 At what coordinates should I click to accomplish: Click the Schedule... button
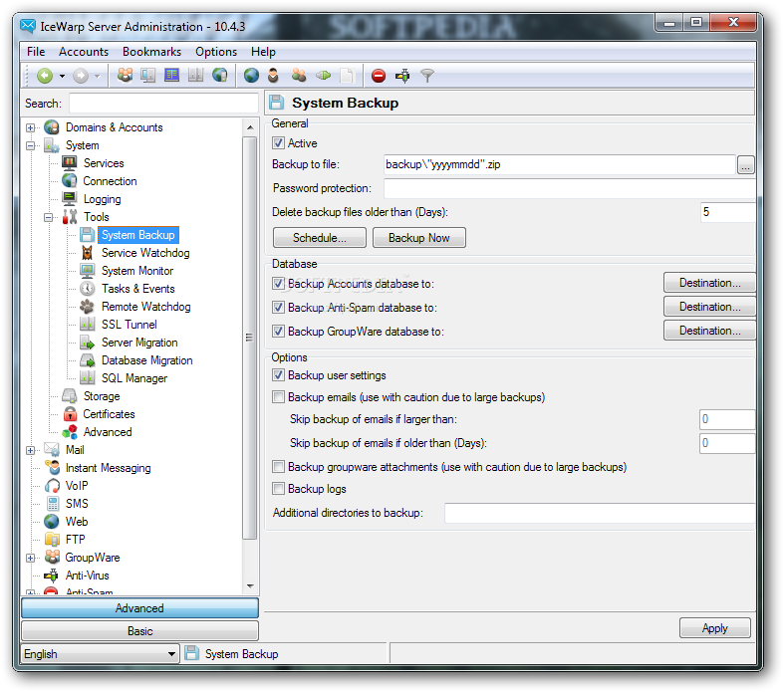[320, 238]
